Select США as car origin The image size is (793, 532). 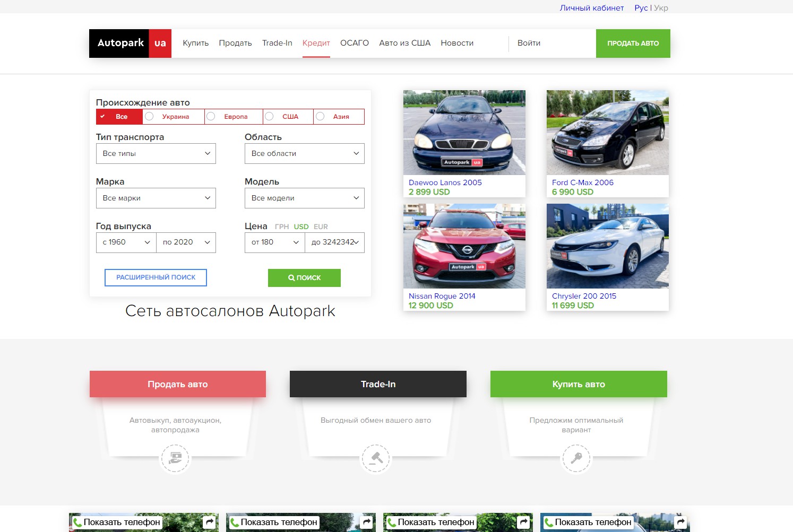(288, 117)
